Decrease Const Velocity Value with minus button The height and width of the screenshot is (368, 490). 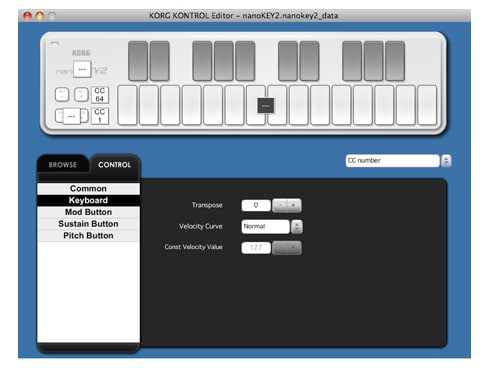click(x=280, y=248)
